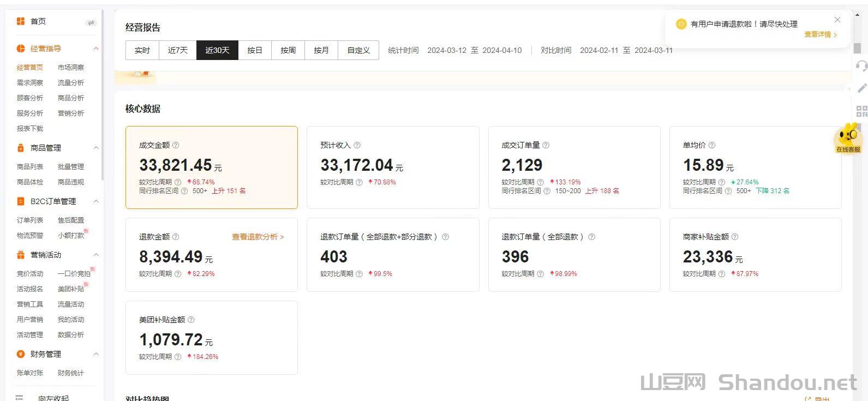
Task: Select 自定义 custom date range tab
Action: click(x=358, y=50)
